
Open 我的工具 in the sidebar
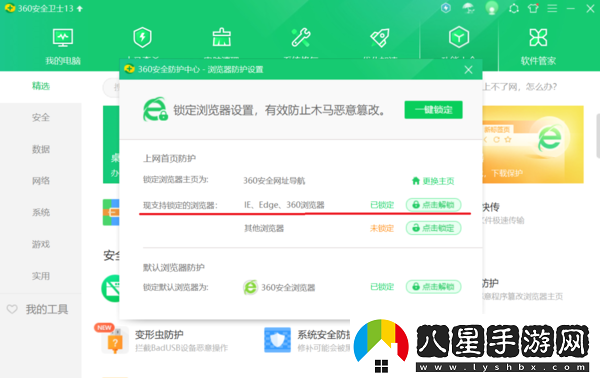pyautogui.click(x=47, y=309)
